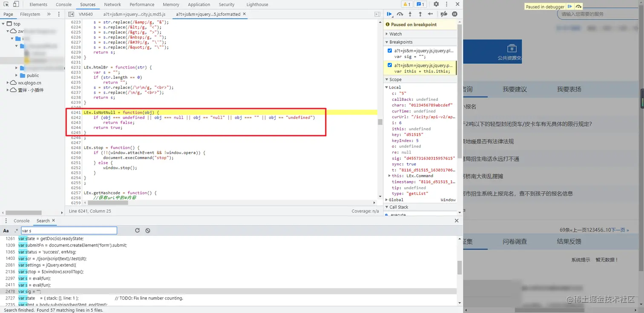This screenshot has height=313, width=644.
Task: Resume script execution in debugger toolbar
Action: (x=389, y=14)
